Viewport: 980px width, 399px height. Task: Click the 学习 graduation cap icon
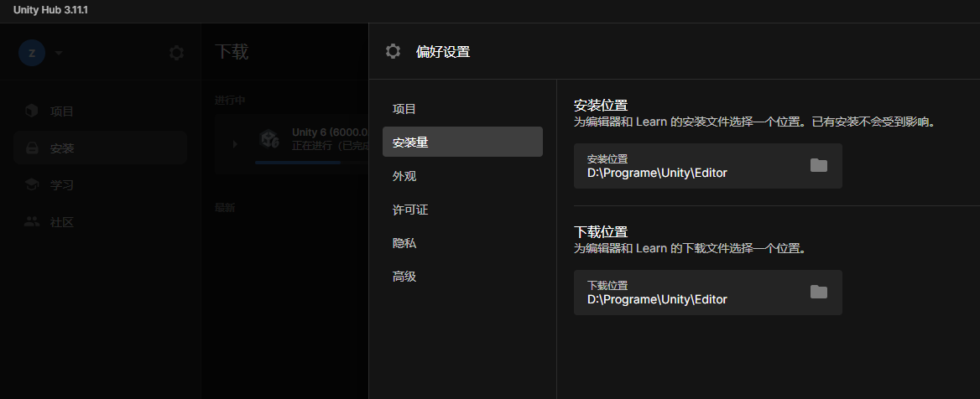31,184
